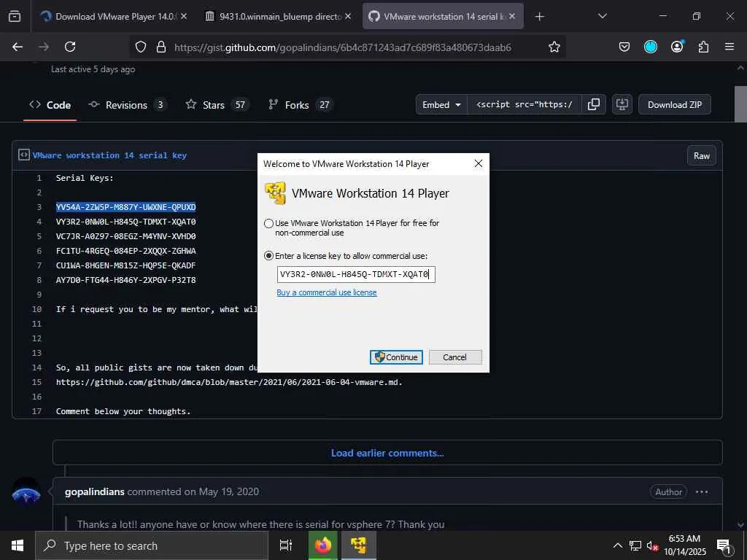Expand the list all tabs chevron
The image size is (747, 560).
(x=602, y=16)
